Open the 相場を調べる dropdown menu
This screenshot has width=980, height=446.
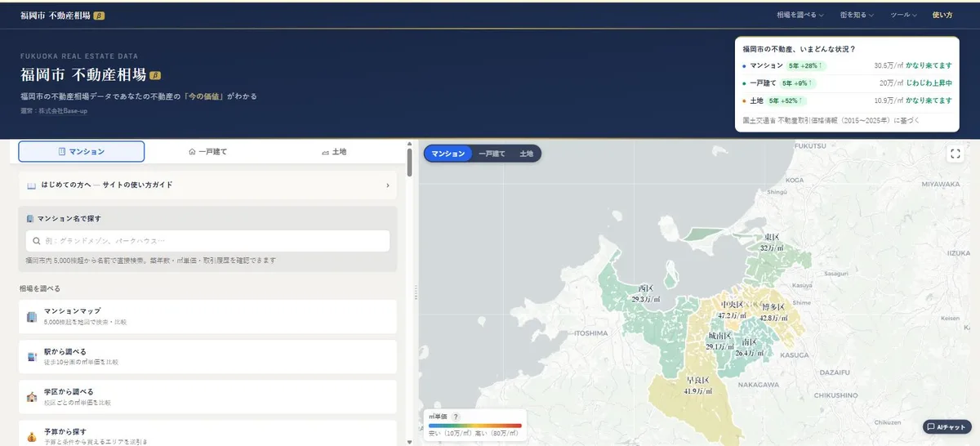(x=800, y=15)
